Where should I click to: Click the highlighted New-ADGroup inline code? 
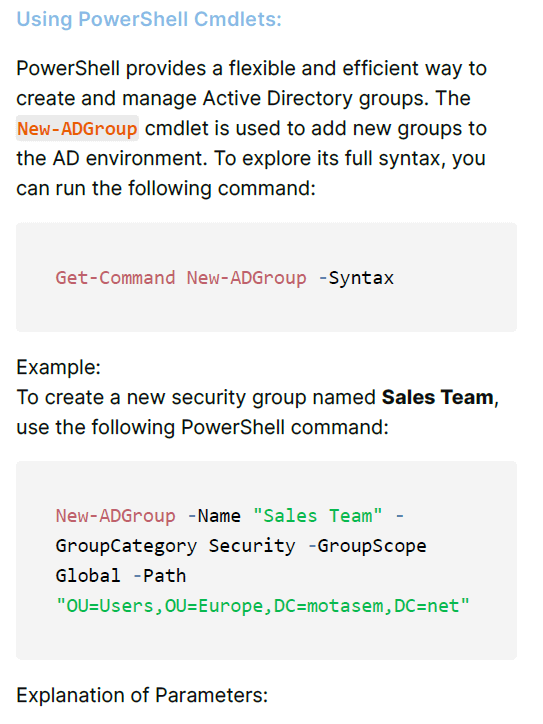77,128
